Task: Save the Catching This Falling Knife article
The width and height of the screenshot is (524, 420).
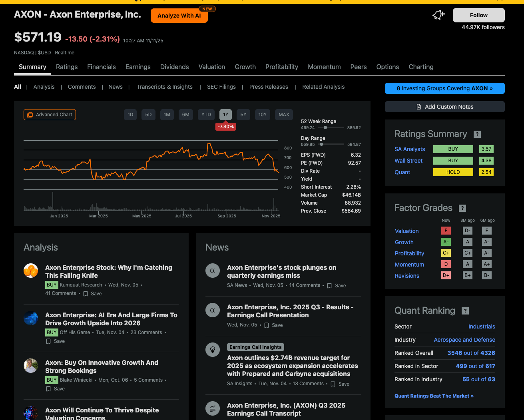Action: 92,294
